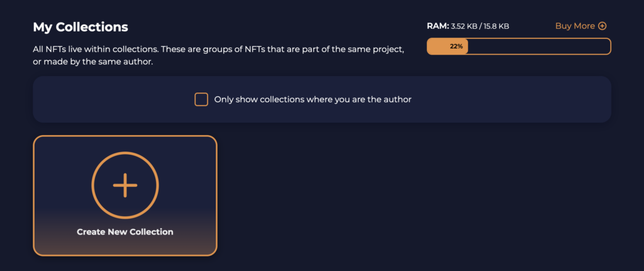Click the collections description paragraph
The height and width of the screenshot is (271, 644).
point(218,55)
